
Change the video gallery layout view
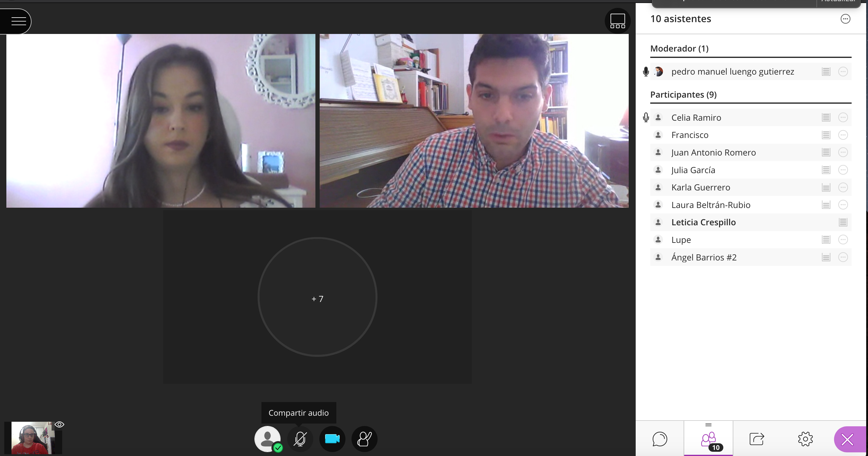617,21
